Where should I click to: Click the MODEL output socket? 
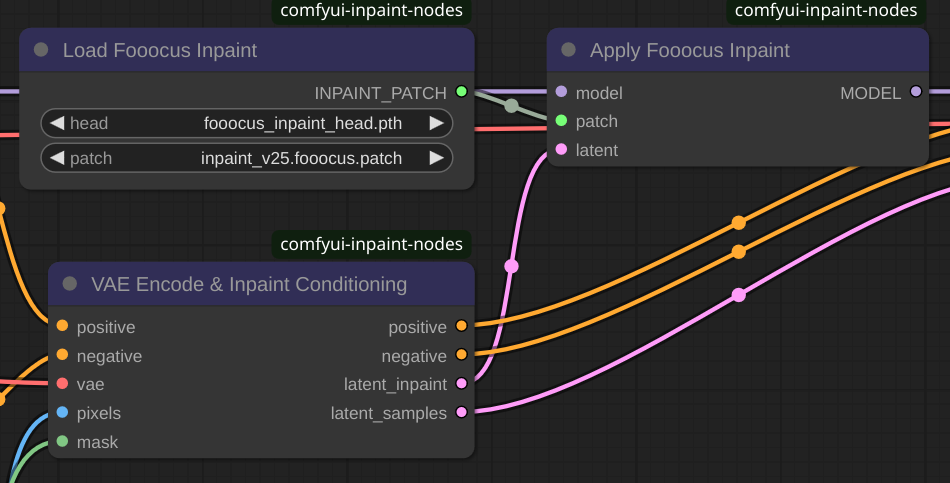916,92
